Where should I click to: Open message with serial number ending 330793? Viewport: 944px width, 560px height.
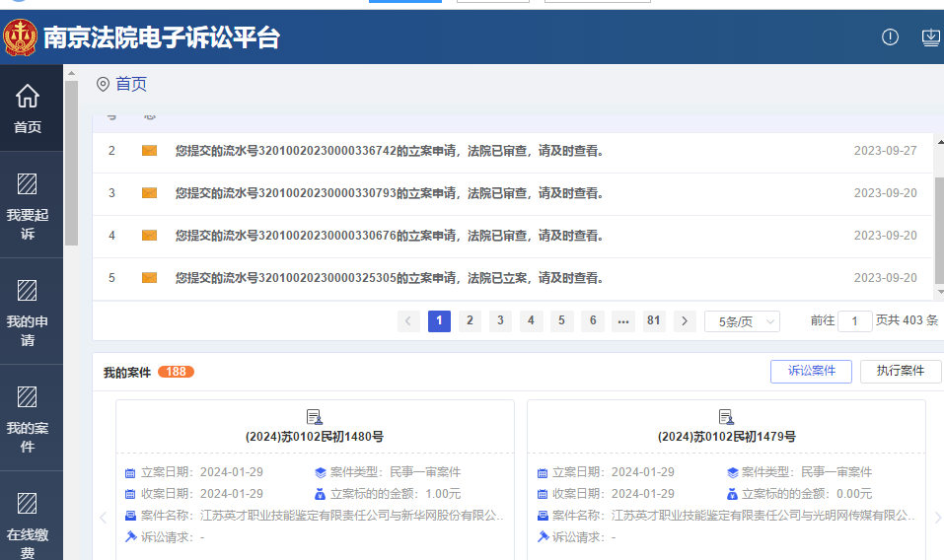[x=389, y=193]
